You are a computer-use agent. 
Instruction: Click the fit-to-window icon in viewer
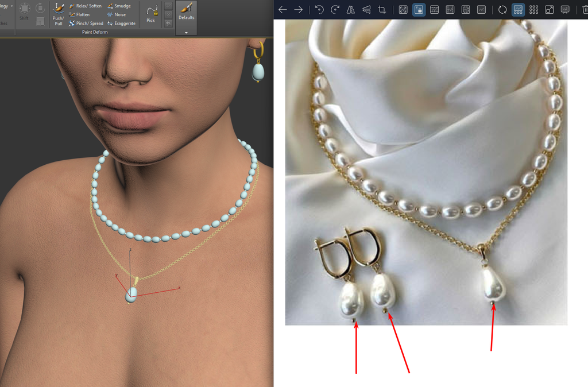point(403,9)
